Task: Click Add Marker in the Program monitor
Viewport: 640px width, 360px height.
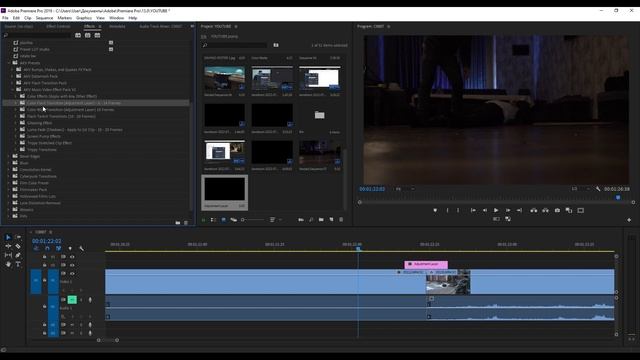Action: (435, 210)
